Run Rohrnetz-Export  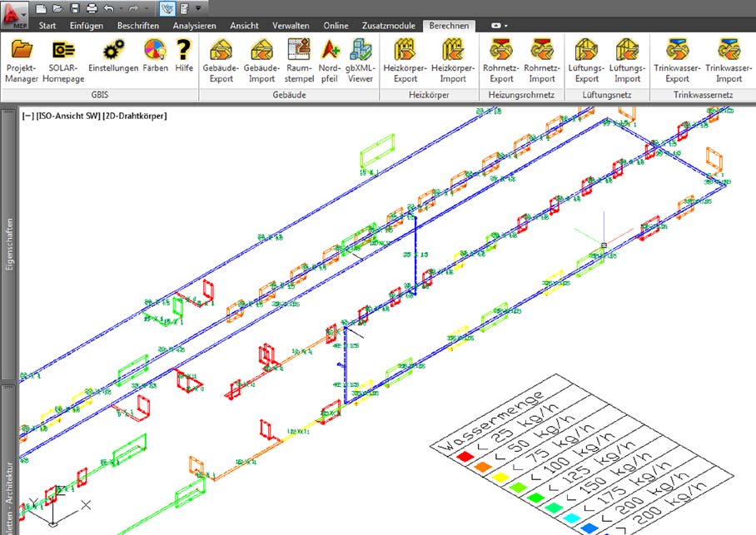point(501,61)
